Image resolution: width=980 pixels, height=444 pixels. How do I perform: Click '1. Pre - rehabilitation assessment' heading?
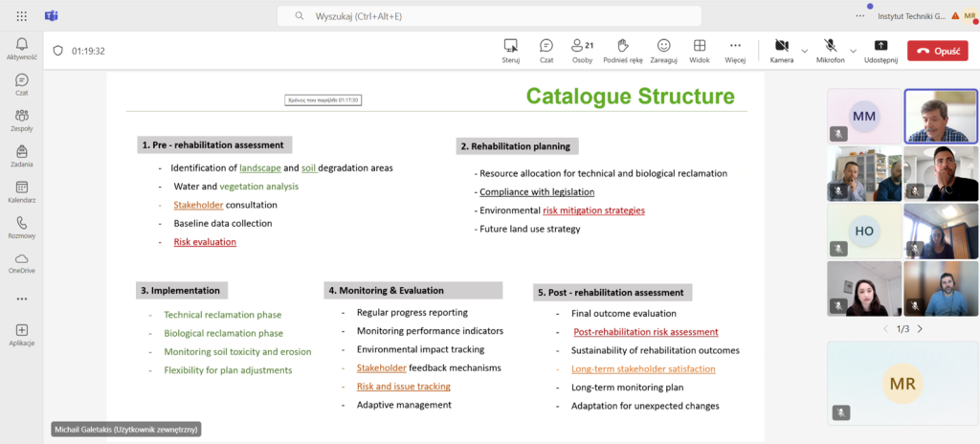coord(215,145)
